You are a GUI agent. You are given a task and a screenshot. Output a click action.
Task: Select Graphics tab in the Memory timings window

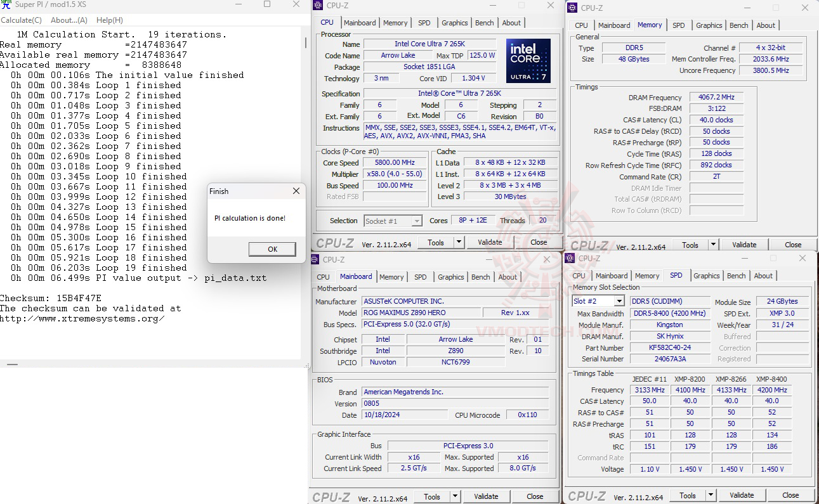[x=709, y=25]
